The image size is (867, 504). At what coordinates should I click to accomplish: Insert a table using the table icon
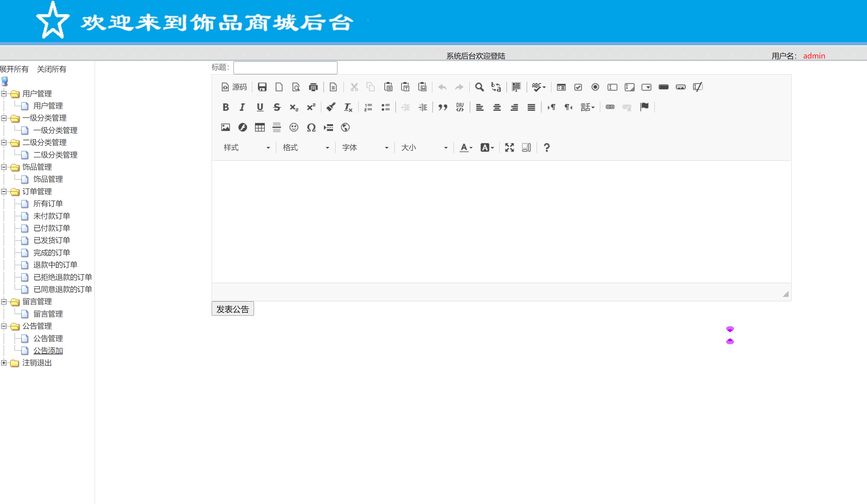click(x=259, y=127)
